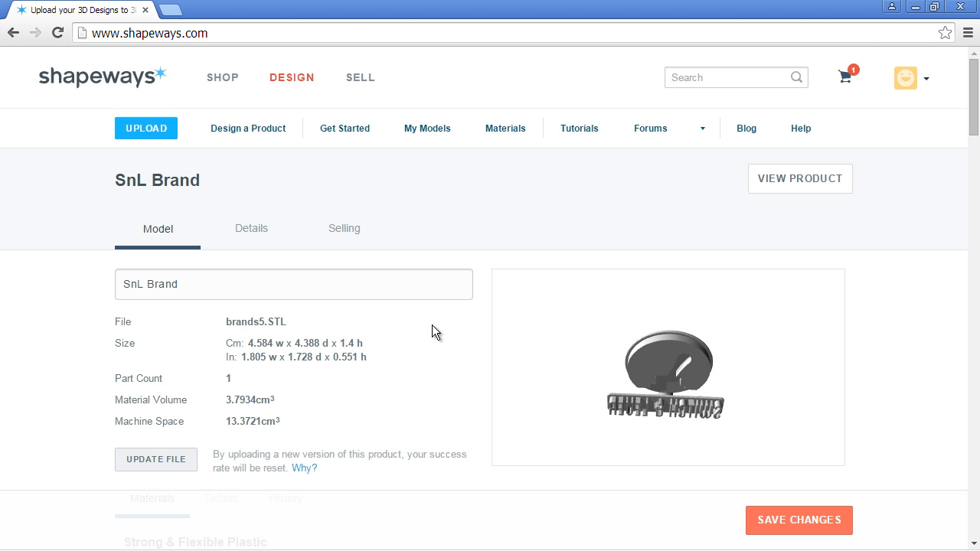Click the Chrome user profile icon

point(892,6)
